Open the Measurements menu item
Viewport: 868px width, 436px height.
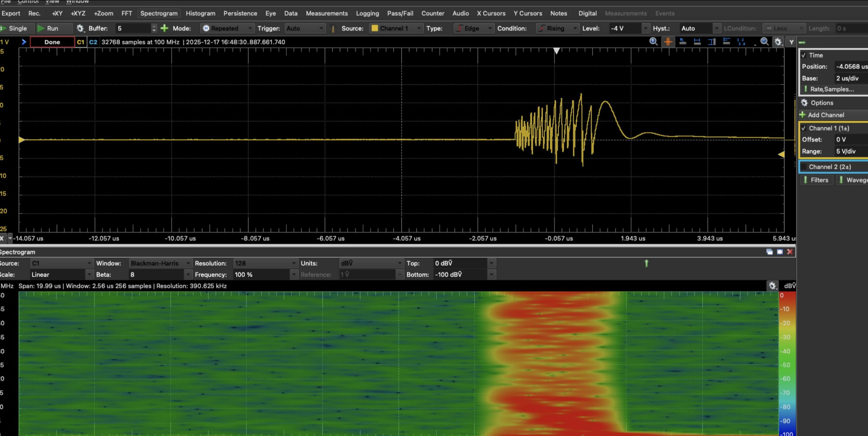click(x=326, y=13)
